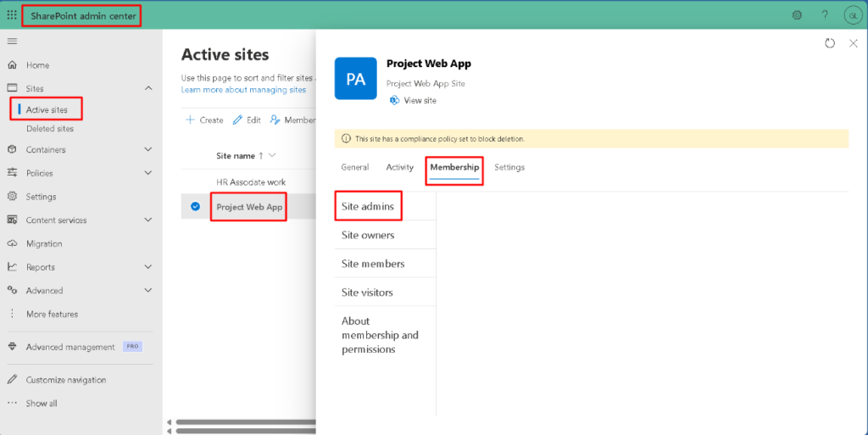
Task: Click the Advanced management diamond icon
Action: 12,347
